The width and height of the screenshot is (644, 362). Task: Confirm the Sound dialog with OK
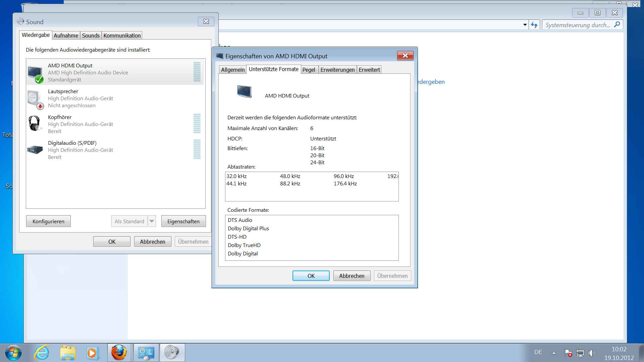pos(112,242)
